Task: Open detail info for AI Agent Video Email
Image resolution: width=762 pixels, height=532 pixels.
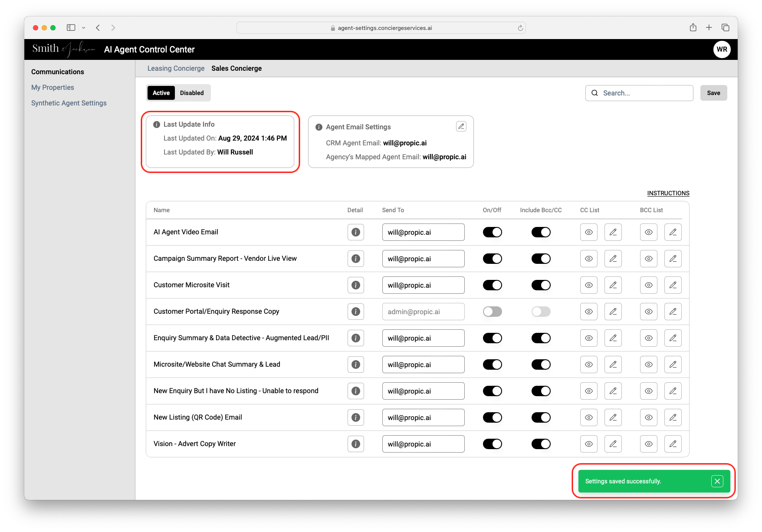Action: pyautogui.click(x=356, y=232)
